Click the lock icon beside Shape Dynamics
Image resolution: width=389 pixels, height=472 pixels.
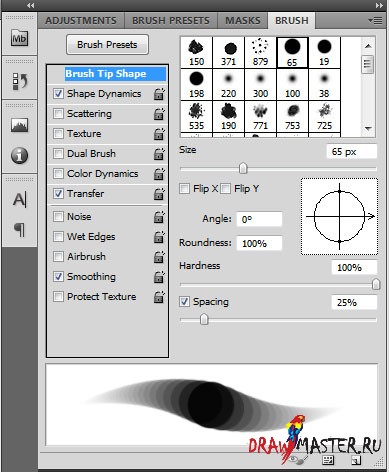[159, 94]
